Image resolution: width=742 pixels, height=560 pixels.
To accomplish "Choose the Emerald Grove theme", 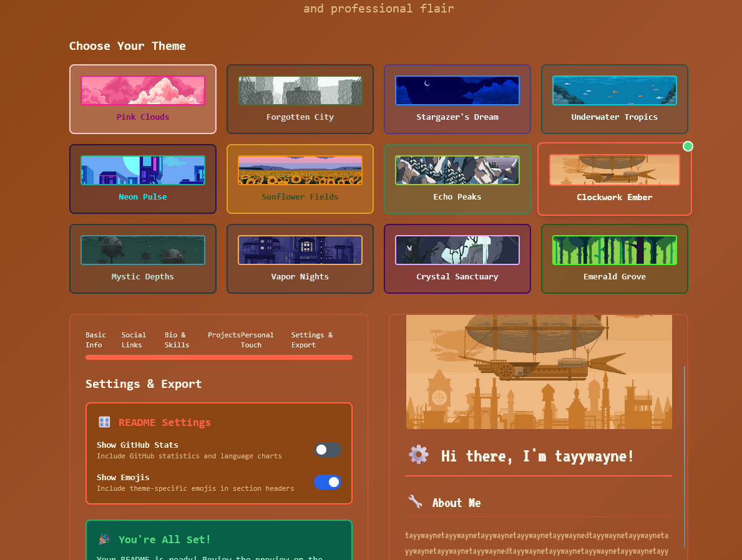I will coord(614,259).
